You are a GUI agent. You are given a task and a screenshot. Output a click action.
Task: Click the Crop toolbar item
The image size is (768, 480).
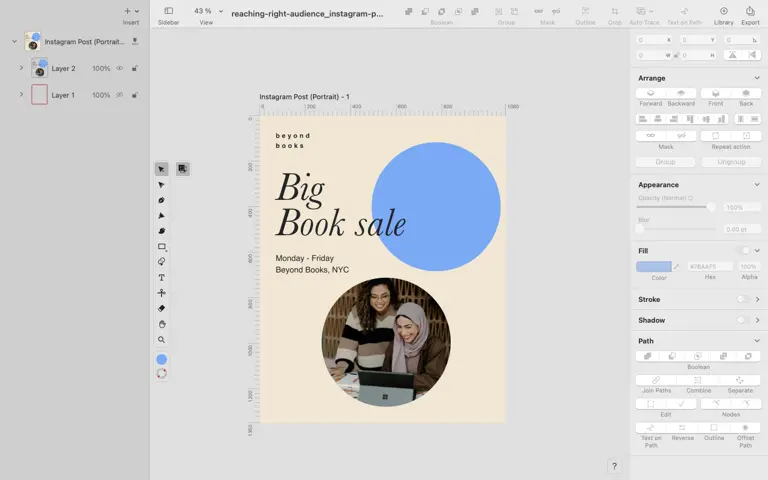point(614,15)
